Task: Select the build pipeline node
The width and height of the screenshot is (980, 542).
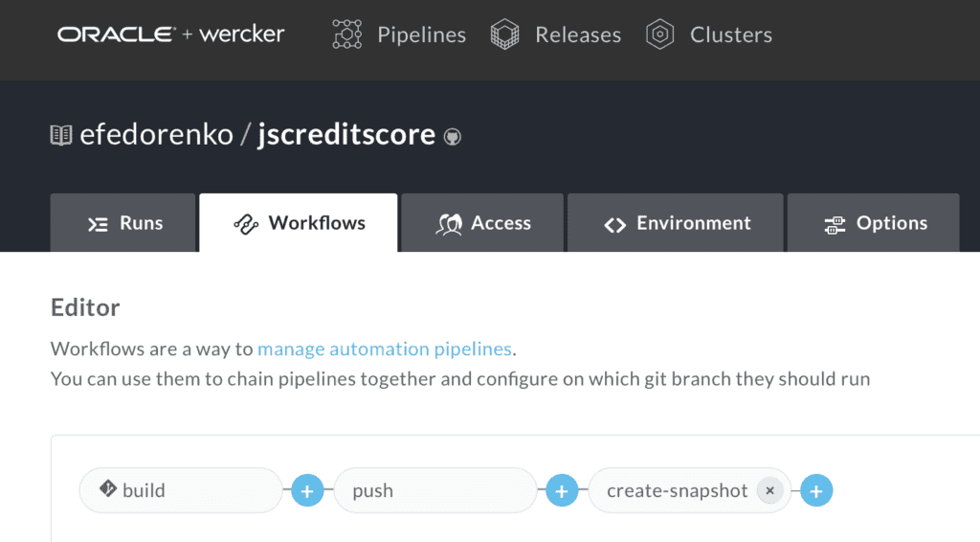Action: [x=181, y=490]
